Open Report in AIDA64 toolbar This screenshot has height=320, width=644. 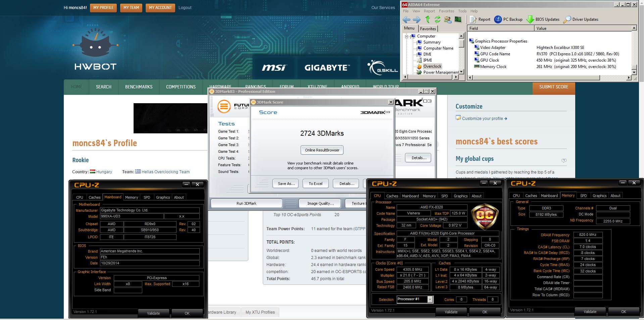[x=480, y=19]
